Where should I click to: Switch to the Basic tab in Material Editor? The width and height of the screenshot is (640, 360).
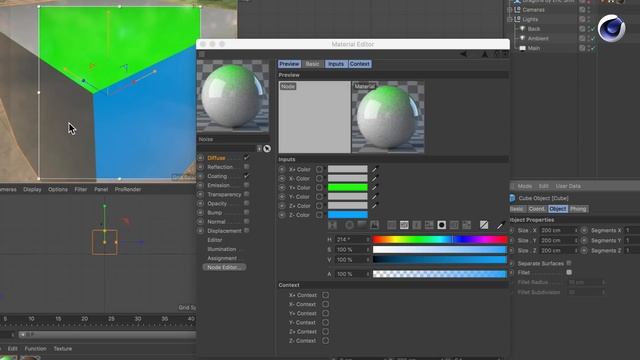(313, 64)
